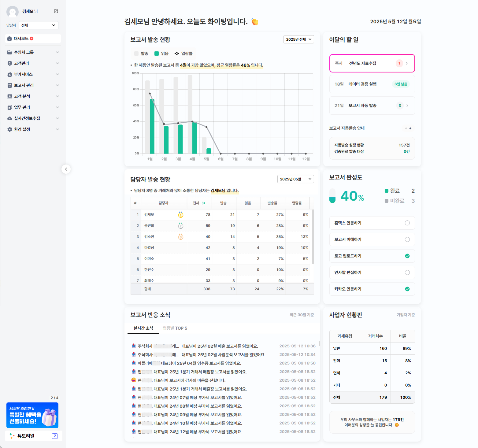
Task: Open the 즉시 전년도 자료수집 task
Action: (372, 63)
